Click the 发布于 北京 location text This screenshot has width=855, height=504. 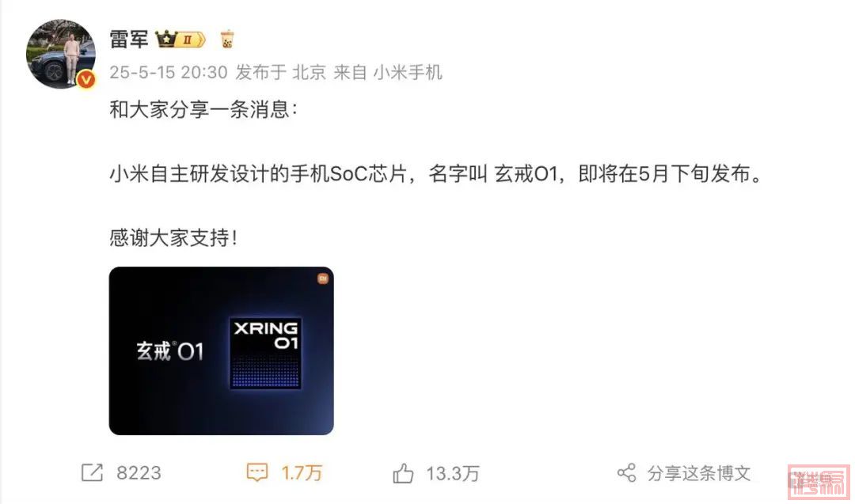coord(280,73)
